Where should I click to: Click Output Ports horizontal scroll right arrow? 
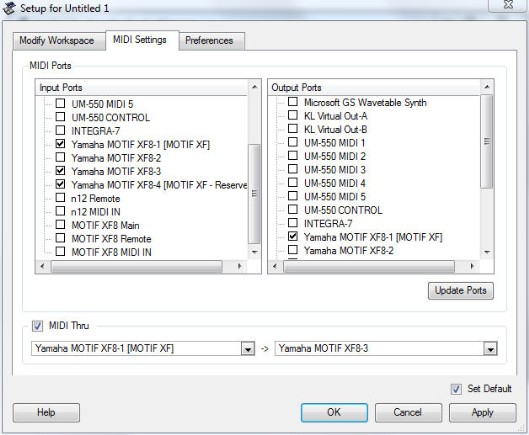472,266
